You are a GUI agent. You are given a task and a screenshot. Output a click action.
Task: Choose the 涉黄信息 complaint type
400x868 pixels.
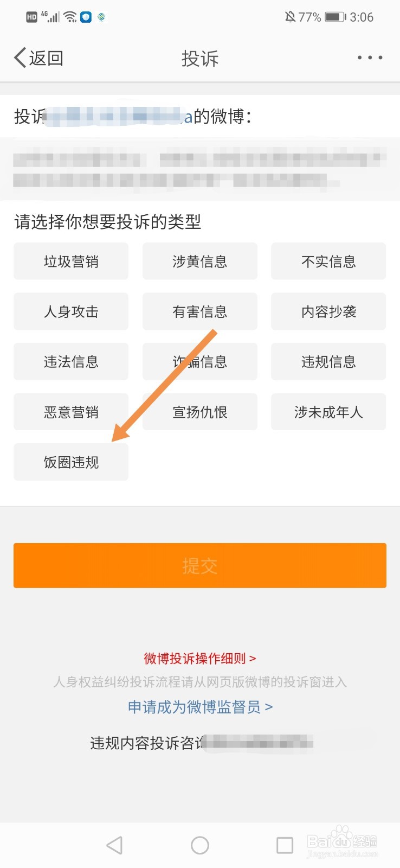tap(199, 261)
